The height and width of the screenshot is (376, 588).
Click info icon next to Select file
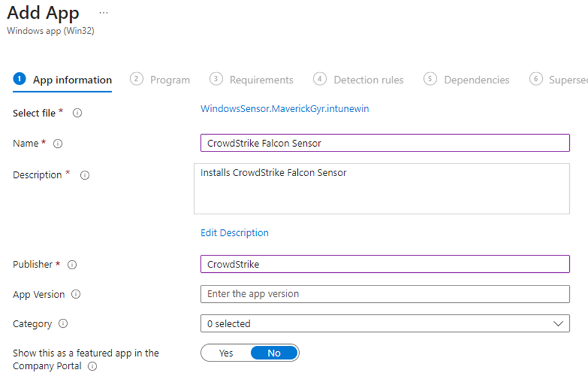77,113
